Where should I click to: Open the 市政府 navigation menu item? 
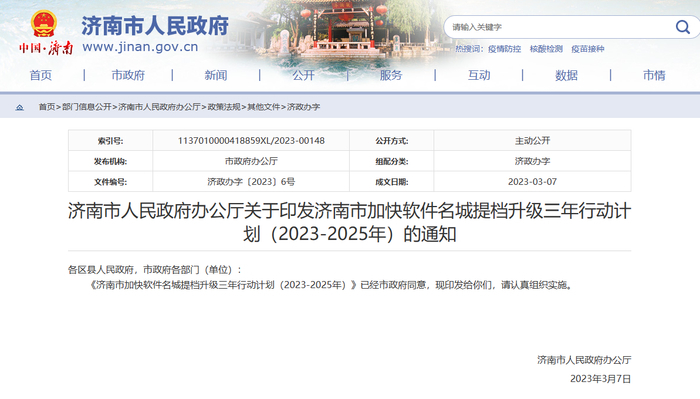pos(128,75)
